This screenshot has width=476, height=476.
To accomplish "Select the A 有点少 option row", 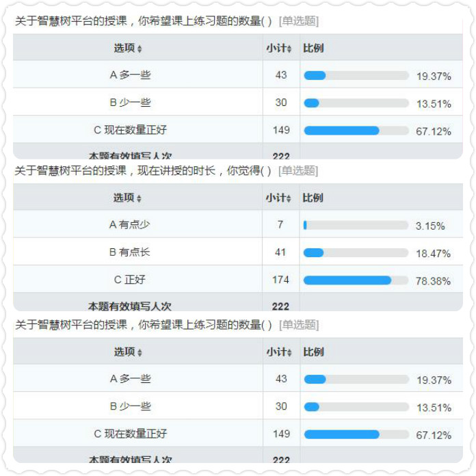I will [129, 225].
